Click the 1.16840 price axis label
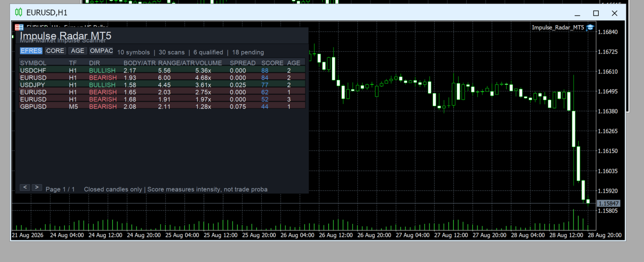Screen dimensions: 644x262 [608, 32]
